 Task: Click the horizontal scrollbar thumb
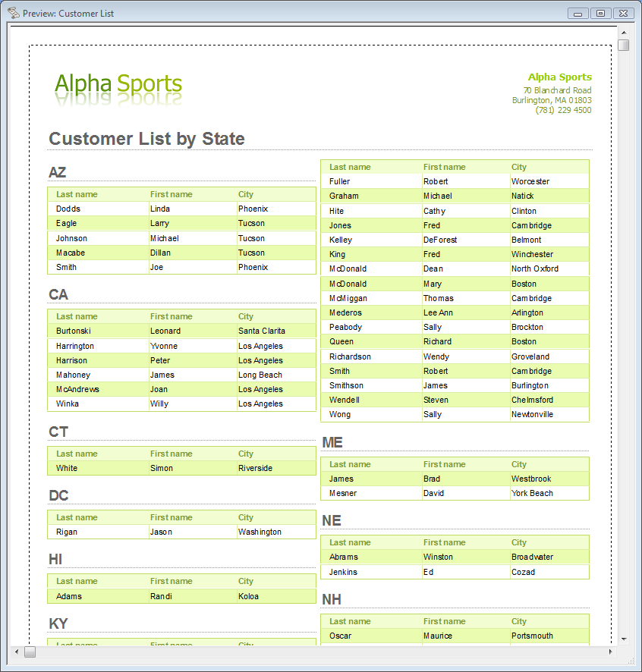pos(30,652)
